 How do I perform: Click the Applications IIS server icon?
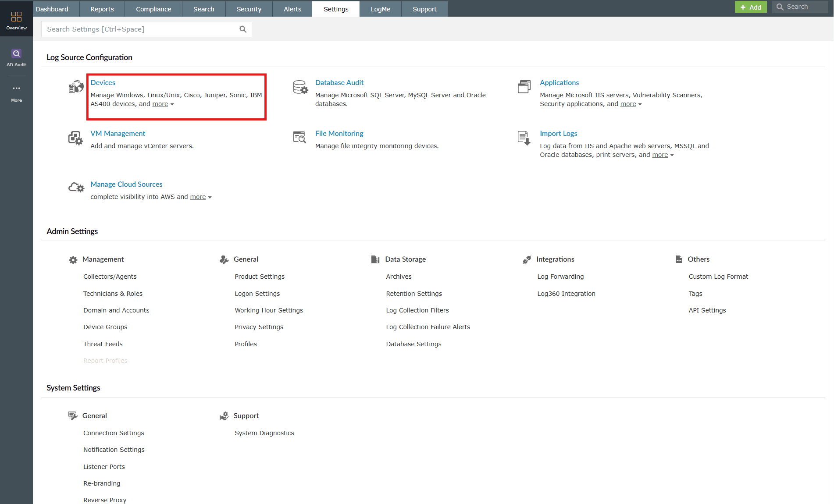524,87
